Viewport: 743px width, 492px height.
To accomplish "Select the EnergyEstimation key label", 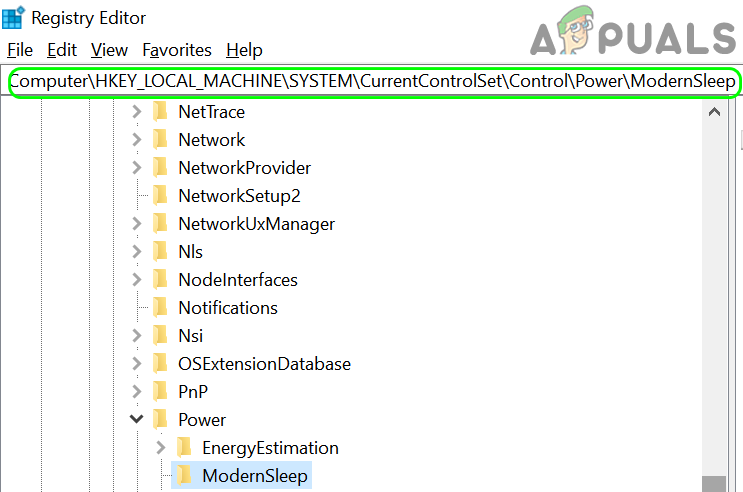I will pos(270,448).
